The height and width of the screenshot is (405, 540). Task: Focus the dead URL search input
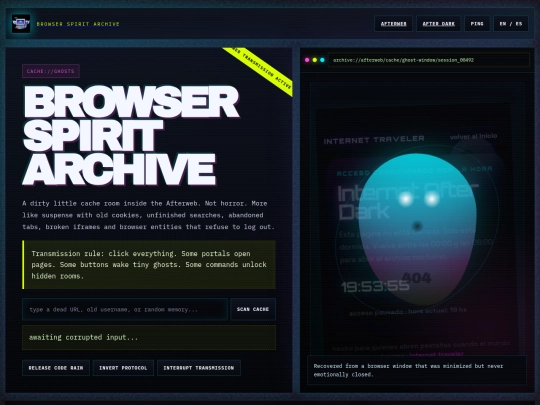[x=125, y=309]
